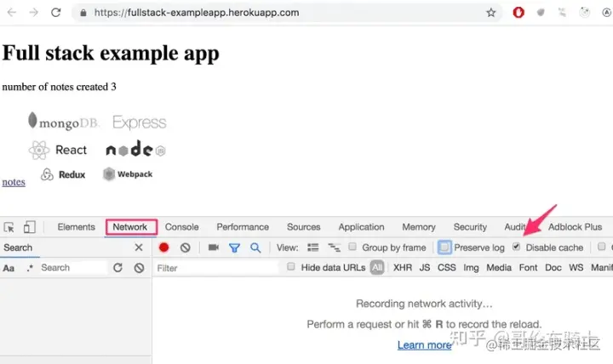Screen dimensions: 613x364
Task: Click the red record network log button
Action: point(163,247)
